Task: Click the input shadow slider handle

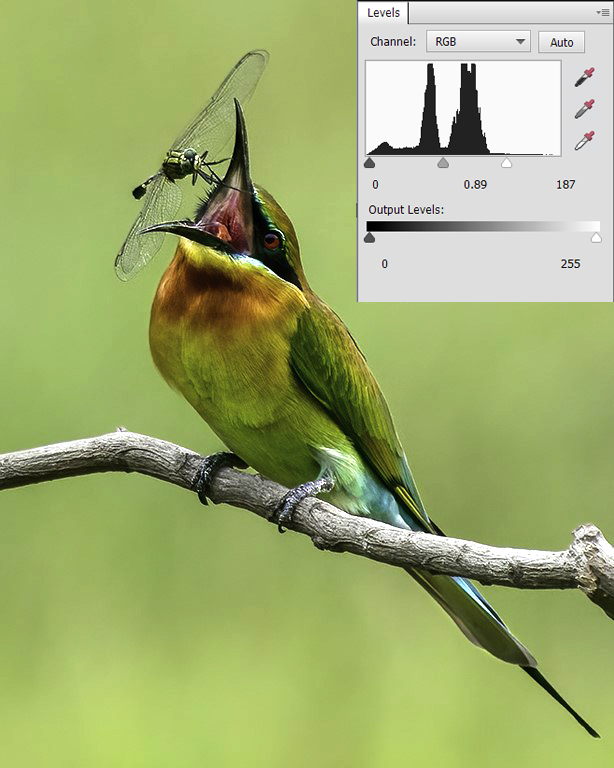Action: coord(370,162)
